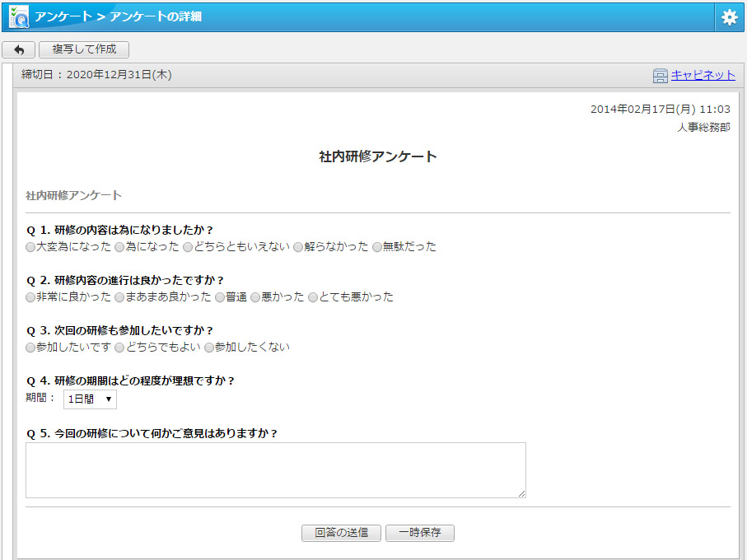Click 一時保存 to save draft
This screenshot has height=560, width=747.
pyautogui.click(x=419, y=533)
